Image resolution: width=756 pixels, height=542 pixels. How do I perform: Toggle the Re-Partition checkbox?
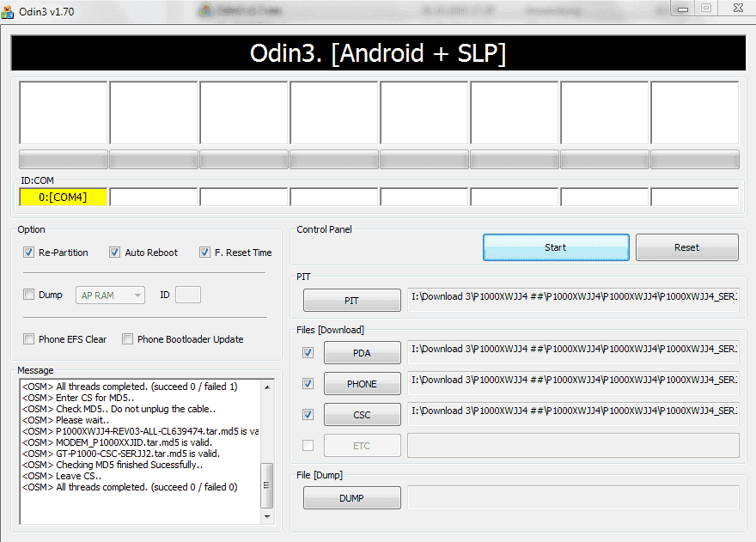coord(29,253)
